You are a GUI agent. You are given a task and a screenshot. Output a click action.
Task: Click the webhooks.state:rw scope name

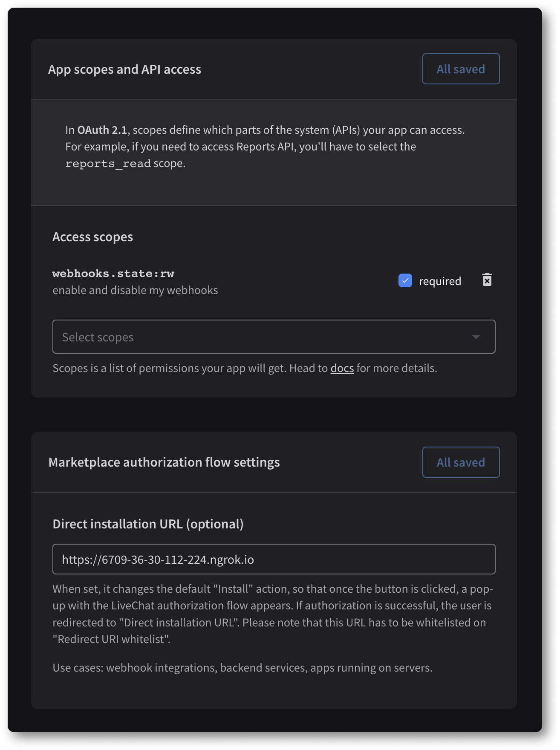(x=113, y=274)
